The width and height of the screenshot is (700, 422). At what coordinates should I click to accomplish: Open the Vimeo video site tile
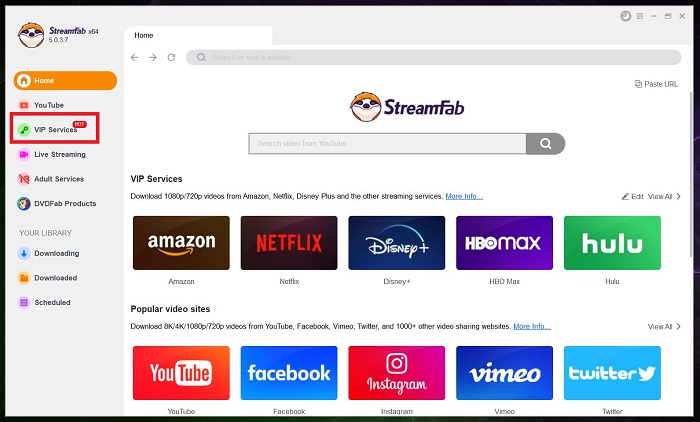point(504,373)
